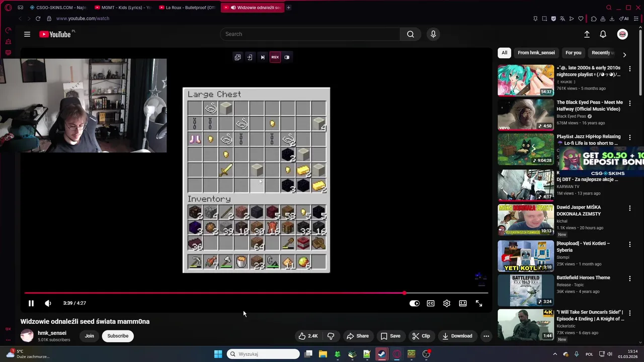Select the All filter chip
This screenshot has height=362, width=644.
[x=504, y=53]
